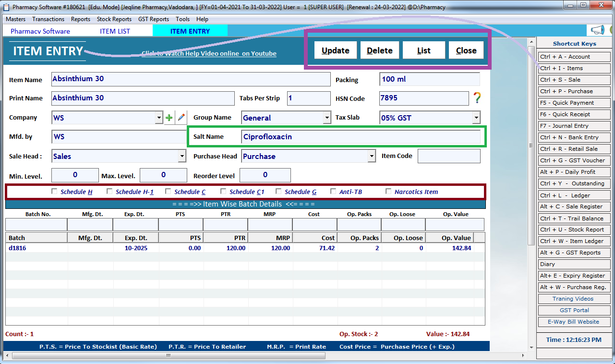Image resolution: width=615 pixels, height=364 pixels.
Task: Watch the help video on YouTube
Action: [x=209, y=53]
